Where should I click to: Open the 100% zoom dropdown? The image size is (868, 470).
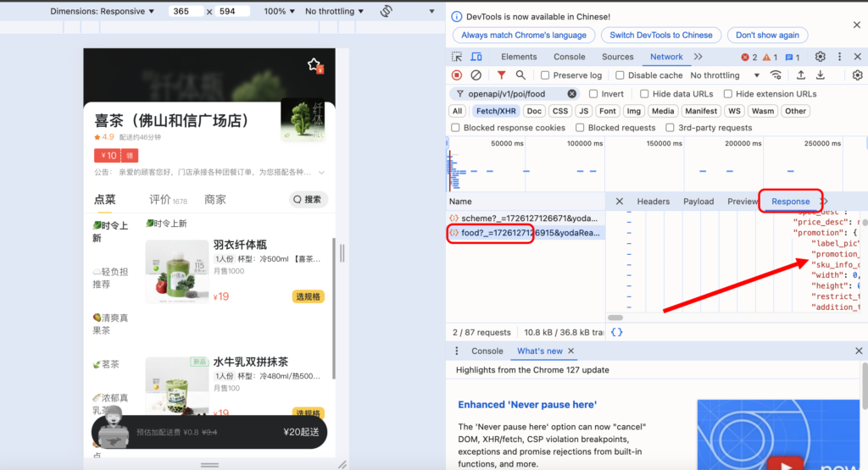point(279,11)
